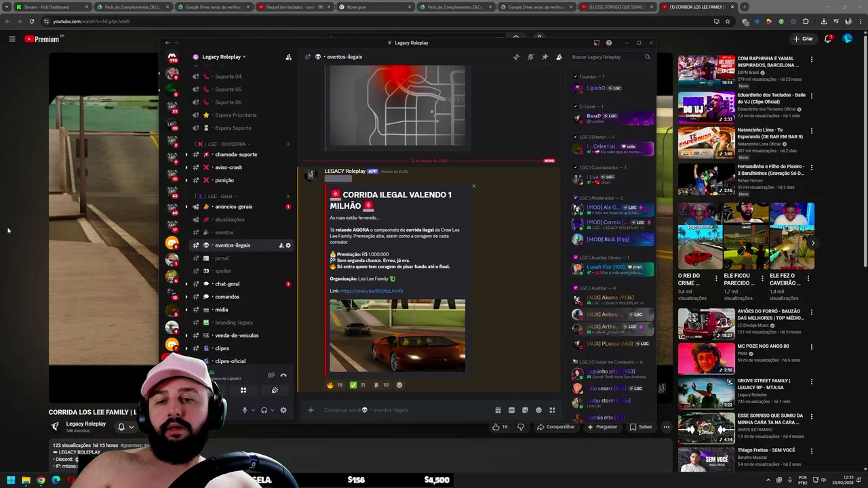Like the YouTube video thumbs up

click(x=500, y=427)
